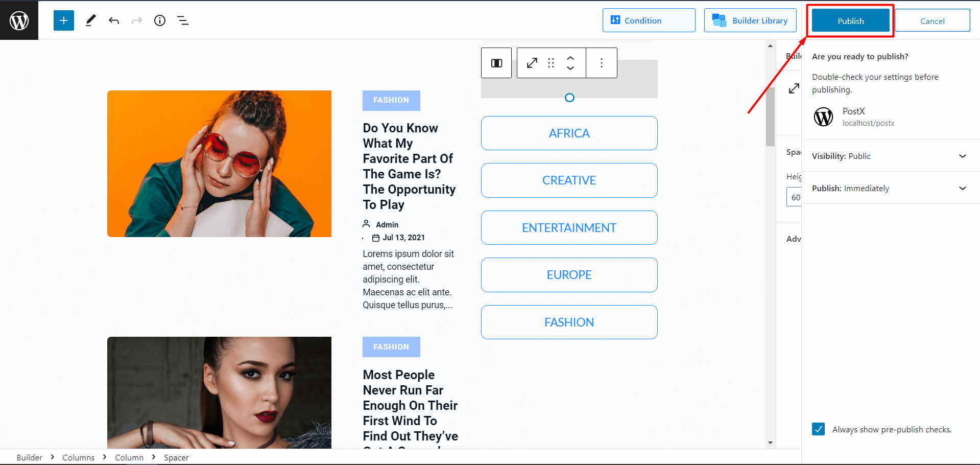
Task: Click the WordPress logo in the top-left corner
Action: pyautogui.click(x=19, y=20)
